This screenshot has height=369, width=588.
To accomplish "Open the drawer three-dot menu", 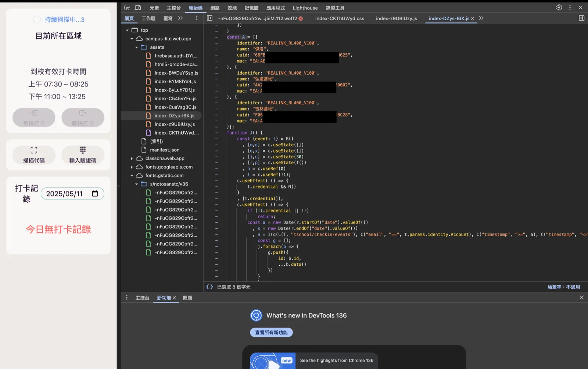I will (x=127, y=298).
